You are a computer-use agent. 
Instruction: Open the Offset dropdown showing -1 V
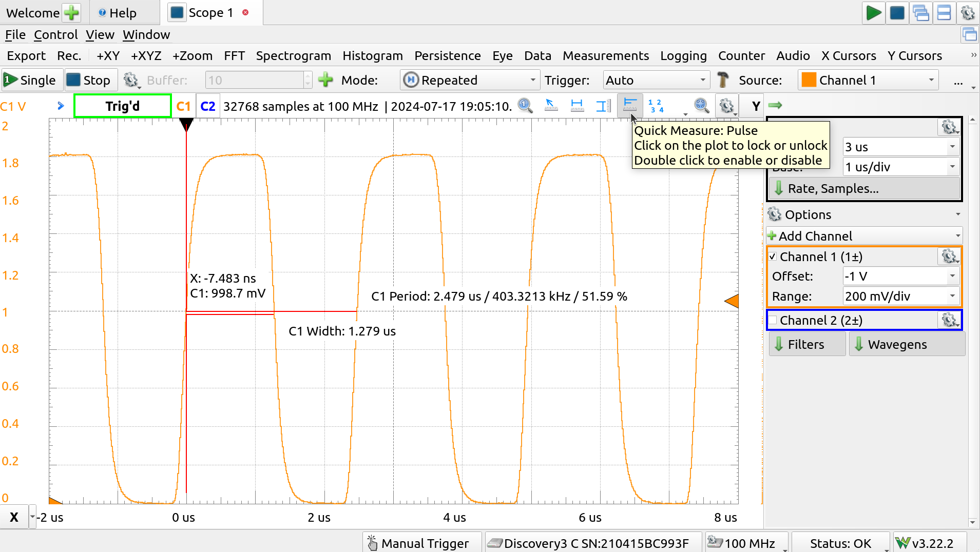pos(901,276)
